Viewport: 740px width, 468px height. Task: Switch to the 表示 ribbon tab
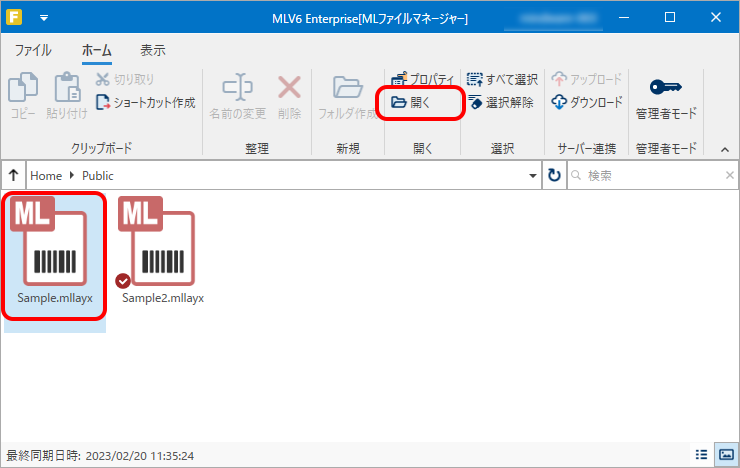tap(152, 50)
